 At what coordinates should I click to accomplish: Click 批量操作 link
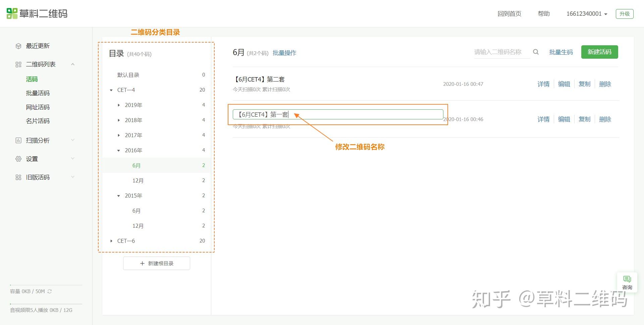pyautogui.click(x=284, y=53)
